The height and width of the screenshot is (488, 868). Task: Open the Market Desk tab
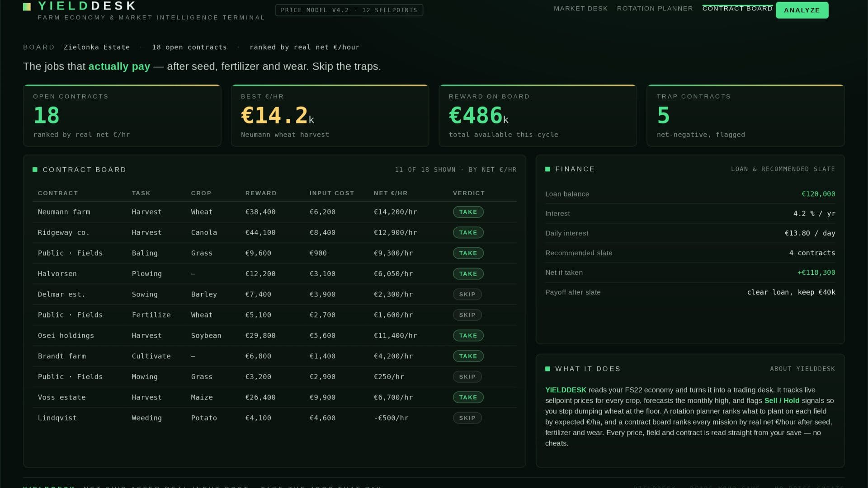tap(580, 9)
